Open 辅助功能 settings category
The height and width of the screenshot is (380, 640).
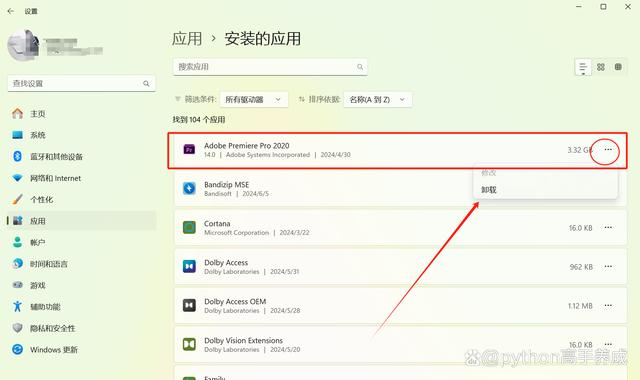click(x=81, y=307)
